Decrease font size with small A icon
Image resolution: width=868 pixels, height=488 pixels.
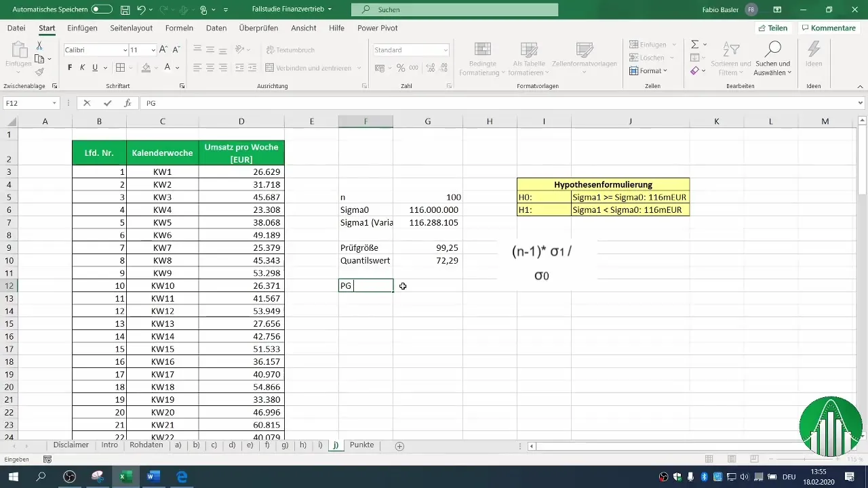click(x=176, y=50)
